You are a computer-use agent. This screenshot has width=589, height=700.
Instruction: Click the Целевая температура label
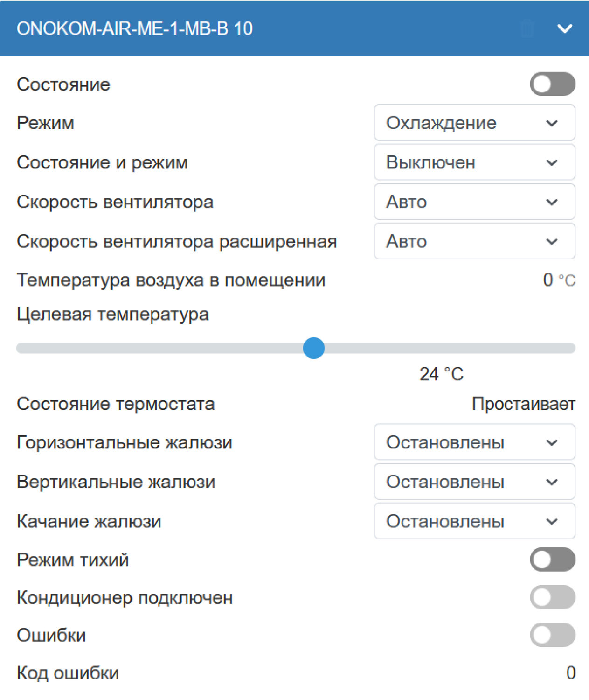click(113, 314)
